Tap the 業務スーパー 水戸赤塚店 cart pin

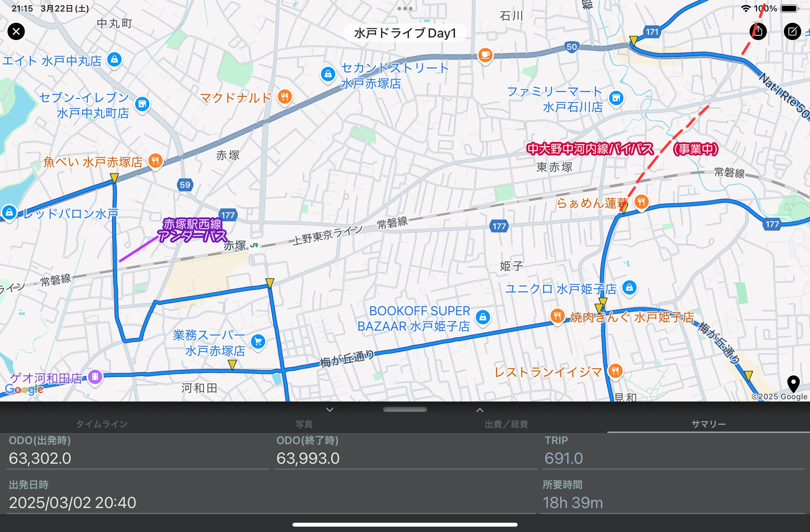(x=258, y=342)
